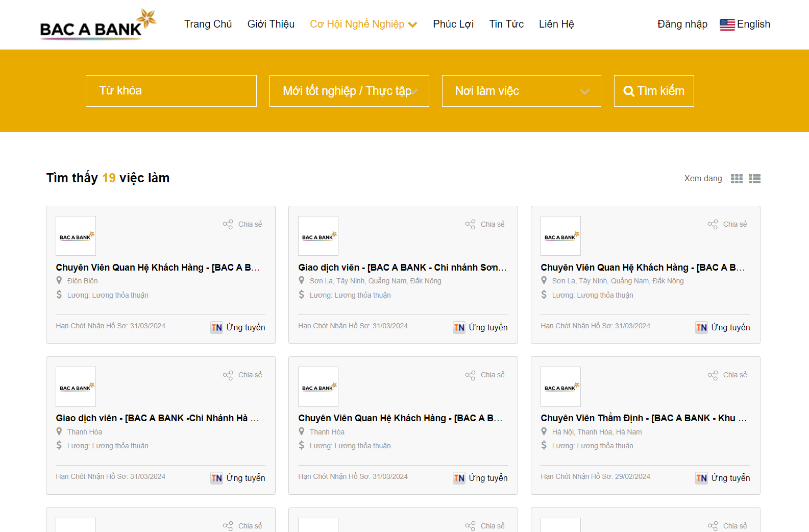Open the Tin Tức menu item
The height and width of the screenshot is (532, 809).
pyautogui.click(x=506, y=24)
